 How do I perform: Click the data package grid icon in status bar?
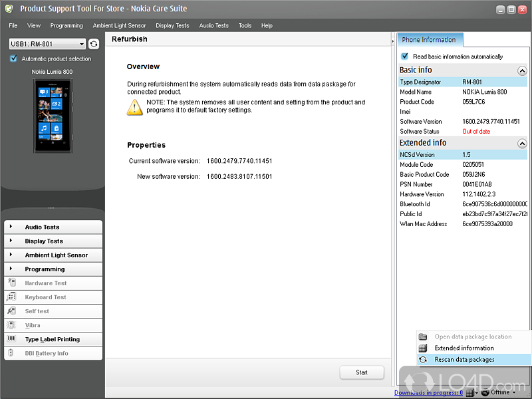[469, 393]
